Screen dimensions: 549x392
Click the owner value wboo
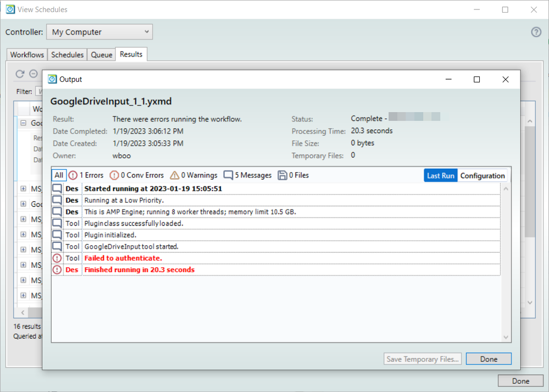pos(121,156)
